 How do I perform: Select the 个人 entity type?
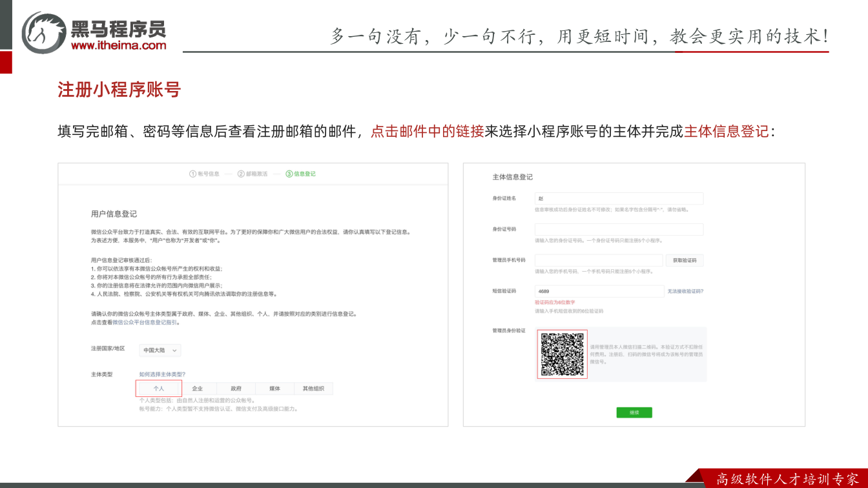coord(159,389)
